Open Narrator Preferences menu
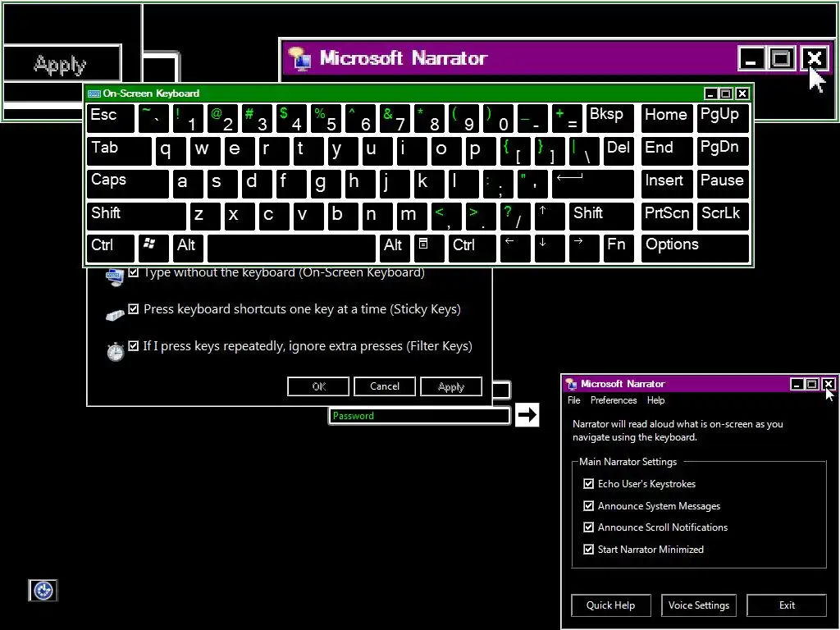Viewport: 840px width, 630px height. (614, 400)
